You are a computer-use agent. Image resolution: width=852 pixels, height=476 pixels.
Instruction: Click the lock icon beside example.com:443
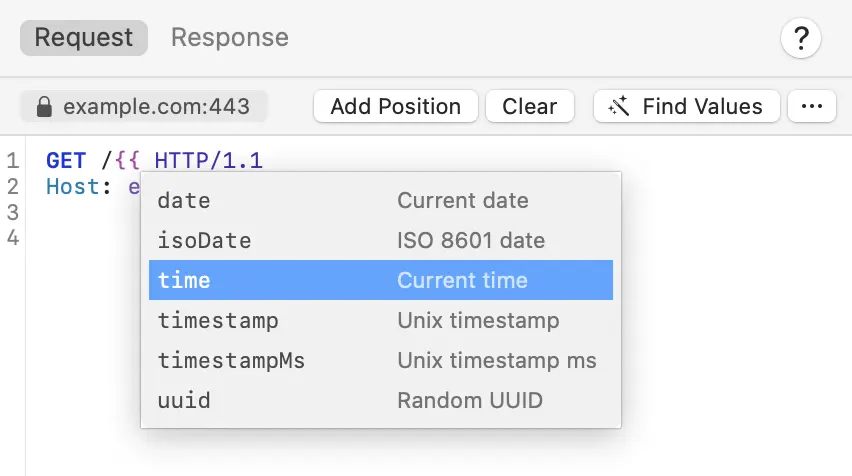point(43,107)
